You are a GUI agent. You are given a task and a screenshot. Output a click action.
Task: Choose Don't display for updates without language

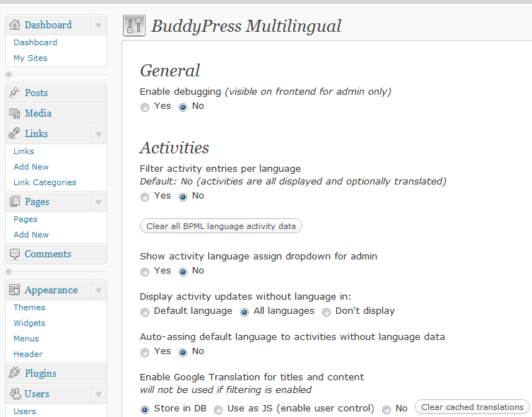pos(326,312)
